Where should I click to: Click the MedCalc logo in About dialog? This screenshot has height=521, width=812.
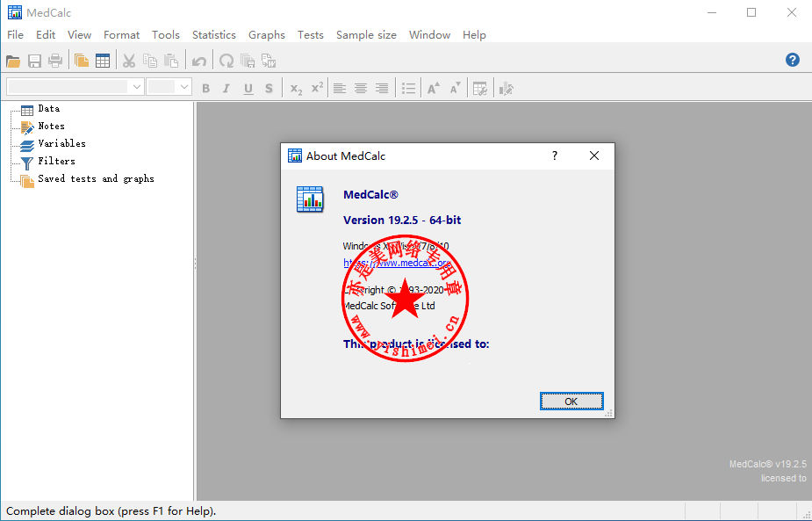coord(310,199)
